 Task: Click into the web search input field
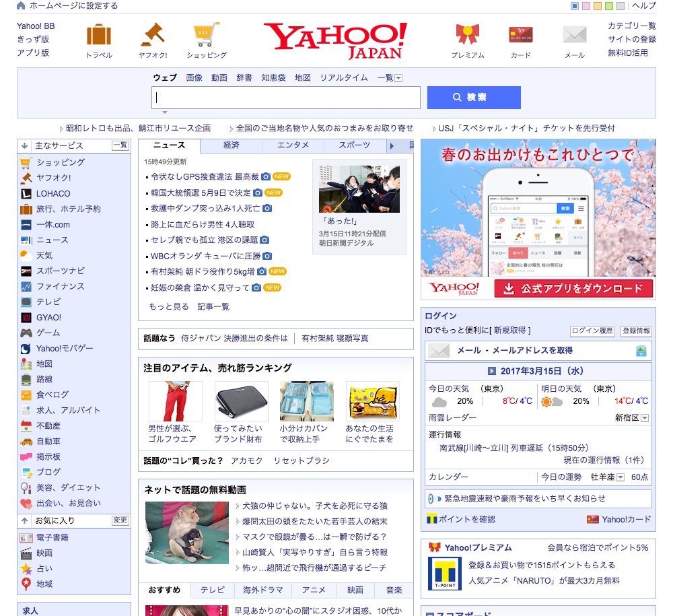click(x=286, y=98)
